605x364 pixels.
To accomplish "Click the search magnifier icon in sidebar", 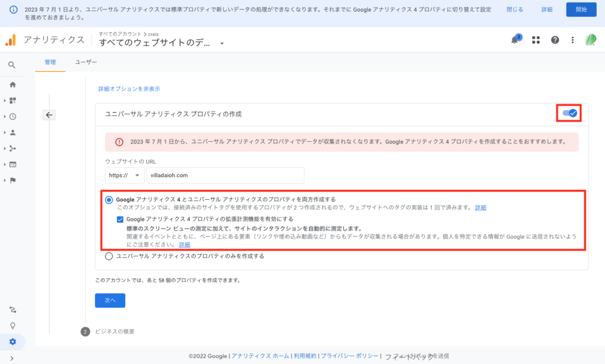I will point(12,65).
